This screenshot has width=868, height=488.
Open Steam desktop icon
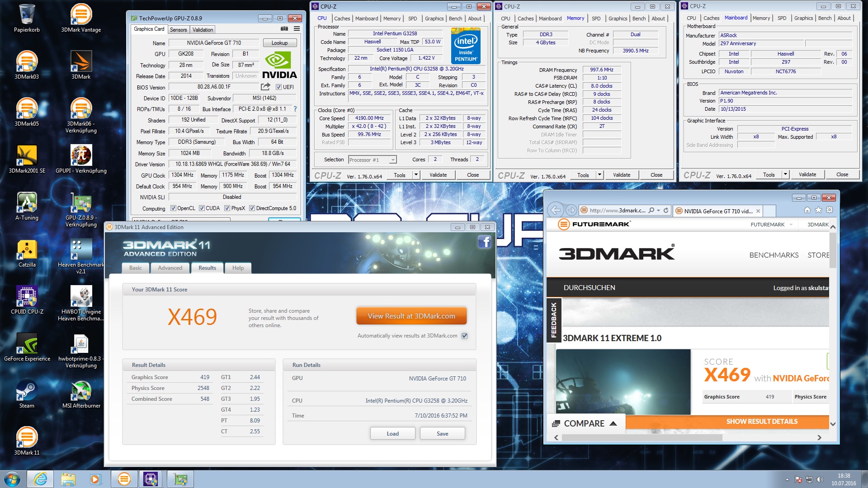tap(27, 394)
